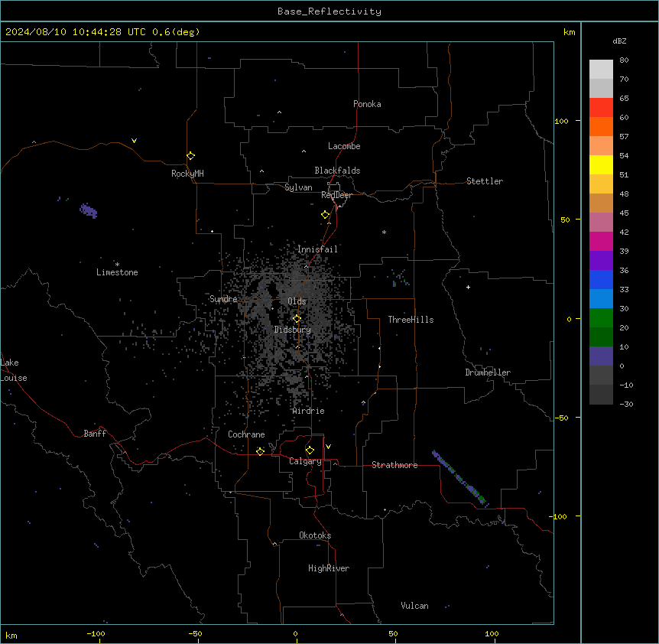This screenshot has width=659, height=644.
Task: Click the yellow diamond marker above Calgary label
Action: pos(310,450)
